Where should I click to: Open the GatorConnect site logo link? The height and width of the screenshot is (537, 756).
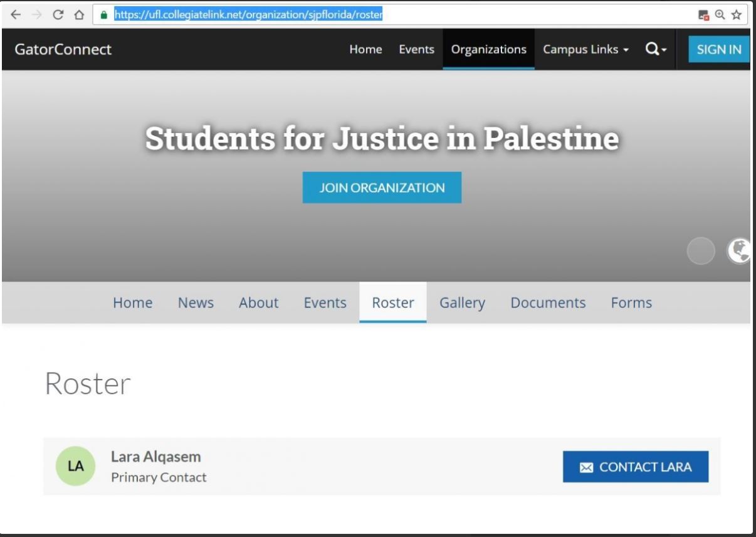click(63, 49)
